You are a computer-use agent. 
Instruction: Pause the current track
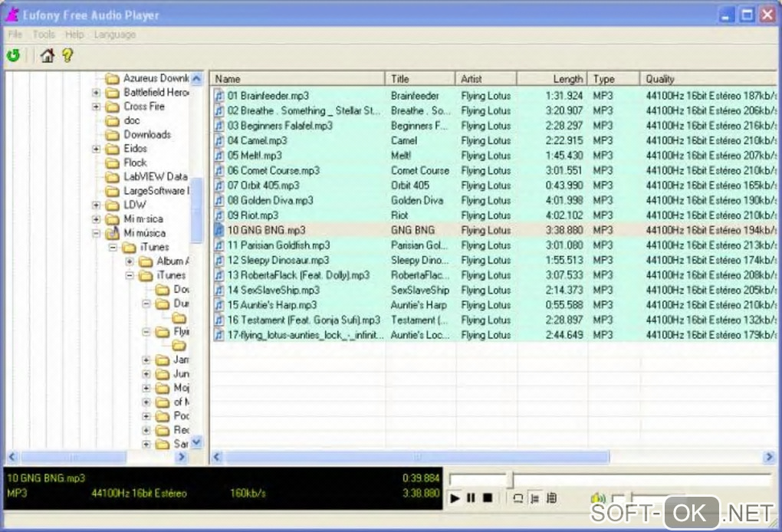pos(471,498)
